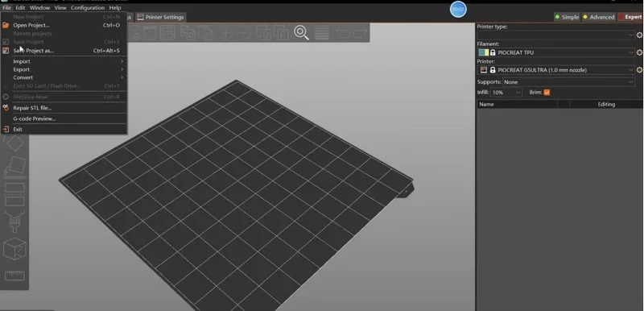644x311 pixels.
Task: Click the Save Project as disk icon
Action: point(6,51)
